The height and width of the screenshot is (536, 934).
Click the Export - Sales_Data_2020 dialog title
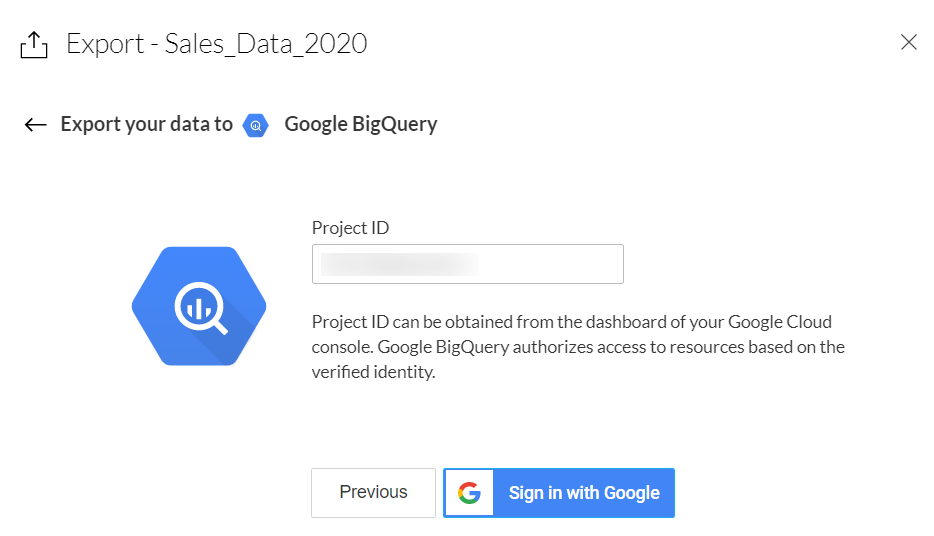click(x=216, y=43)
